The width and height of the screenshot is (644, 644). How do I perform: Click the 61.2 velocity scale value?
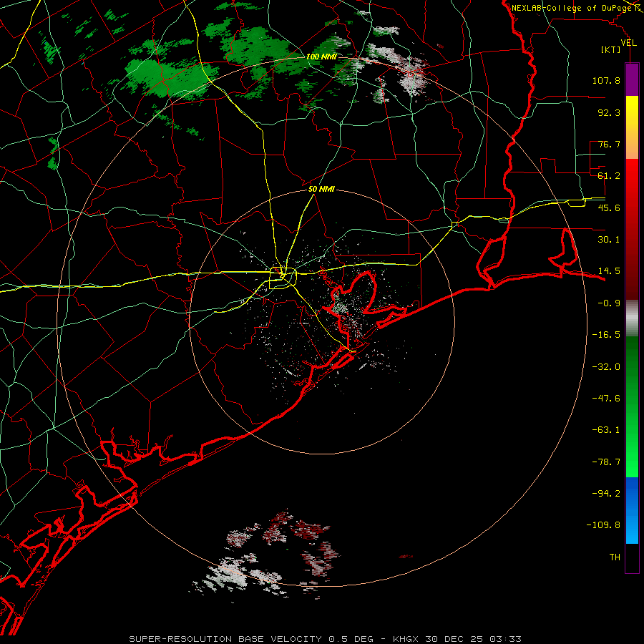point(609,176)
